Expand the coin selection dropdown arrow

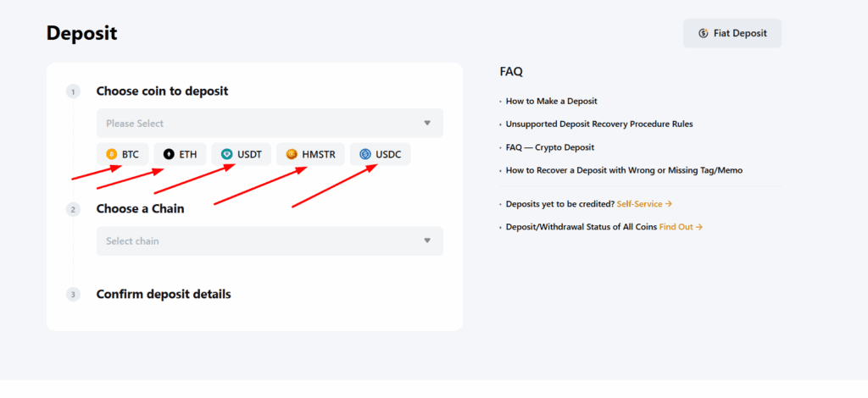(427, 124)
